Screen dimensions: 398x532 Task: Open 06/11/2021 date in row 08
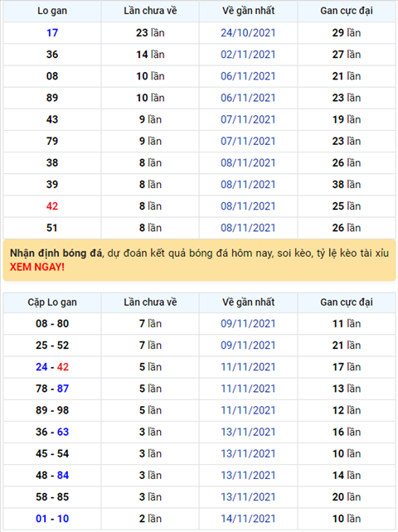248,76
